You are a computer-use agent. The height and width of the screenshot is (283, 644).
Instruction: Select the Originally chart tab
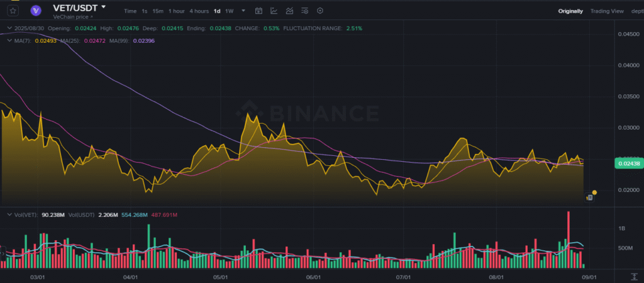click(570, 11)
